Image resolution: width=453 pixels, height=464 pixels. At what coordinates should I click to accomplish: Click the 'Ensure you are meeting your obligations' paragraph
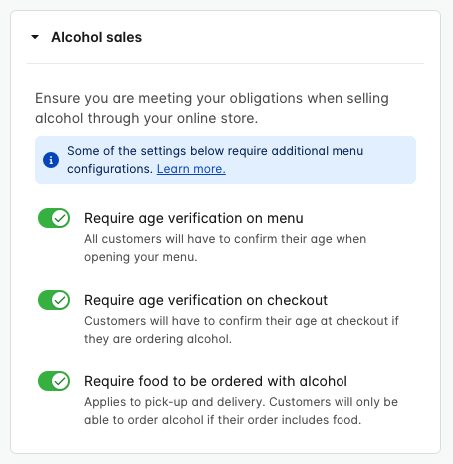point(212,108)
